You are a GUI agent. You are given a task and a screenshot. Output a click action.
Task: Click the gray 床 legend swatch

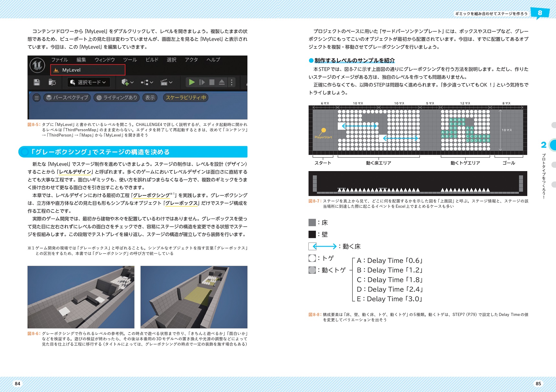pos(312,222)
